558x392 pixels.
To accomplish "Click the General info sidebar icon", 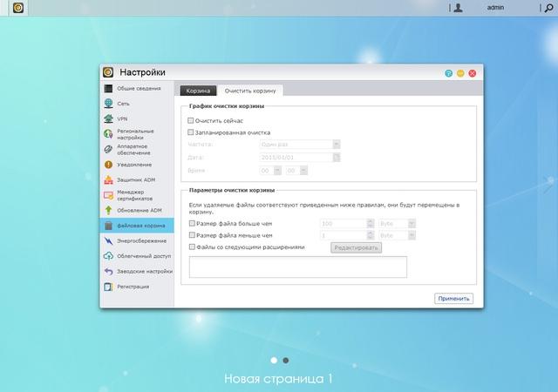I will [108, 88].
